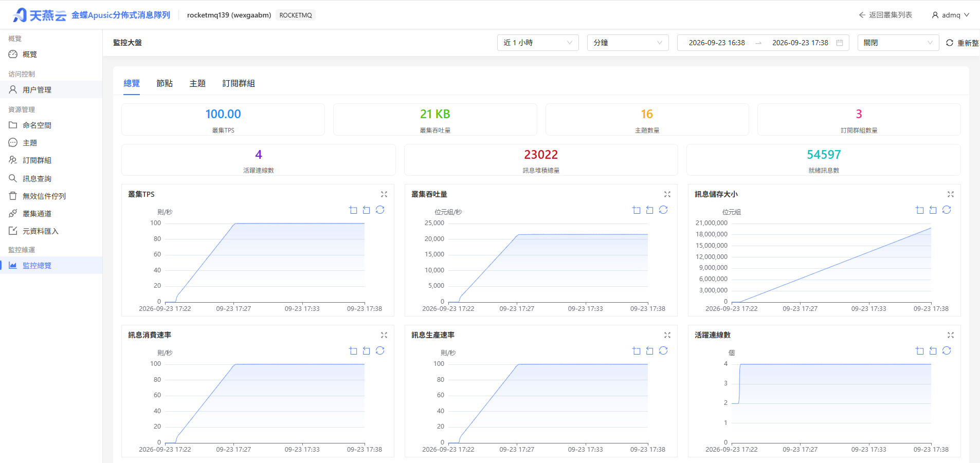This screenshot has height=463, width=980.
Task: Open 命名空間 in the sidebar
Action: point(51,125)
